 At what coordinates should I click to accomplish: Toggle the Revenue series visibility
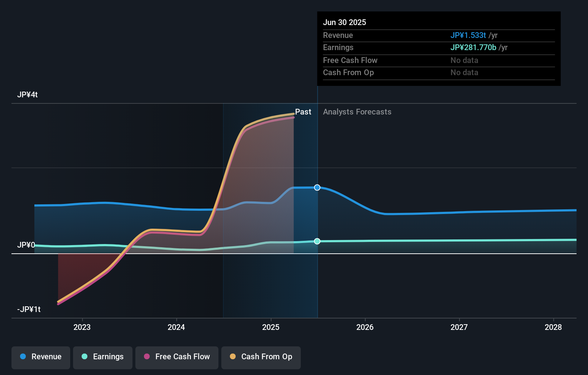click(40, 357)
